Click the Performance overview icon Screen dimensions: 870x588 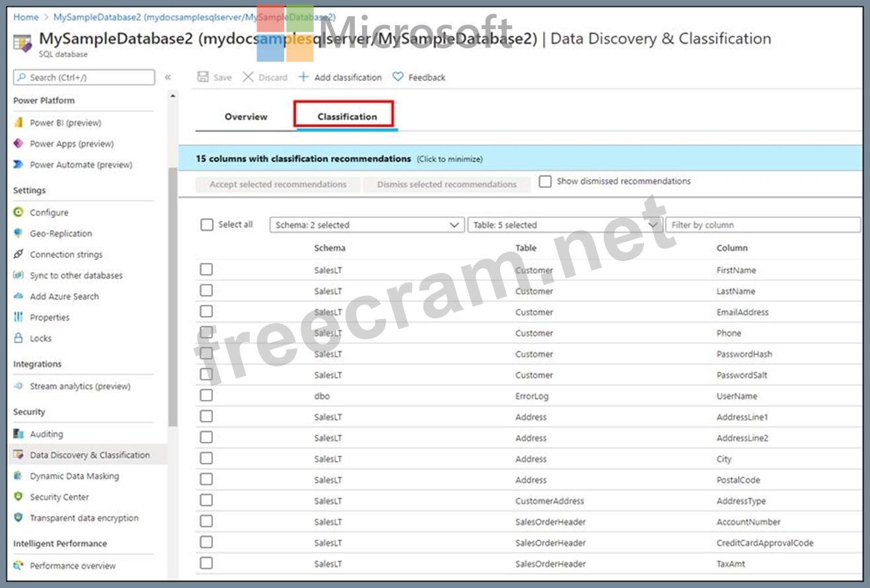(18, 566)
